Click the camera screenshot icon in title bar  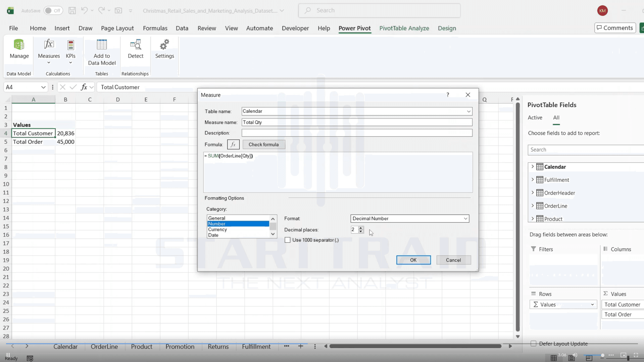[118, 10]
